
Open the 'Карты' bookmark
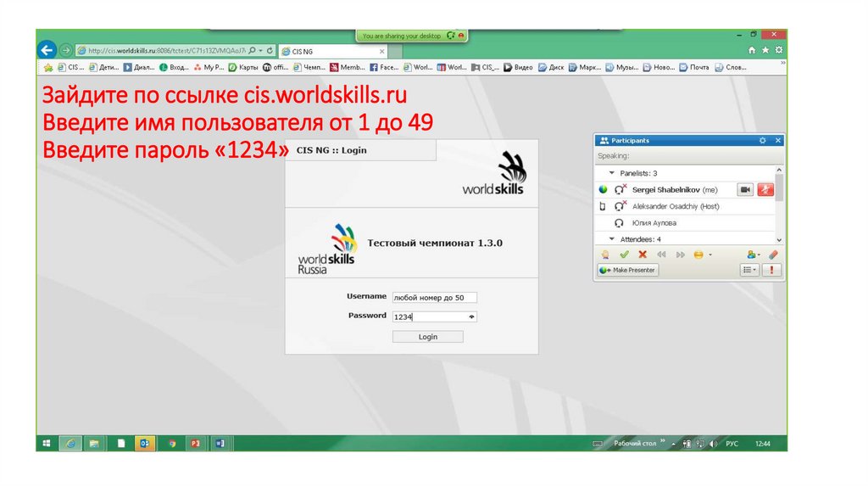[x=243, y=68]
